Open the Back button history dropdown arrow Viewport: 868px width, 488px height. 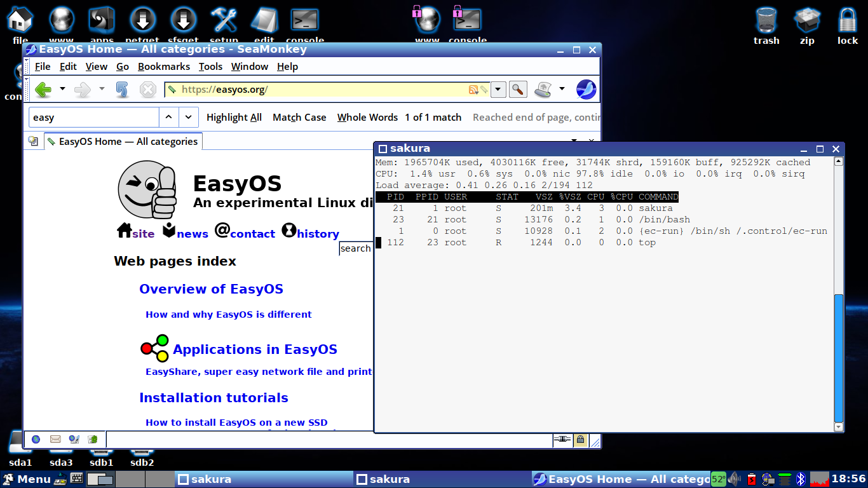point(62,89)
